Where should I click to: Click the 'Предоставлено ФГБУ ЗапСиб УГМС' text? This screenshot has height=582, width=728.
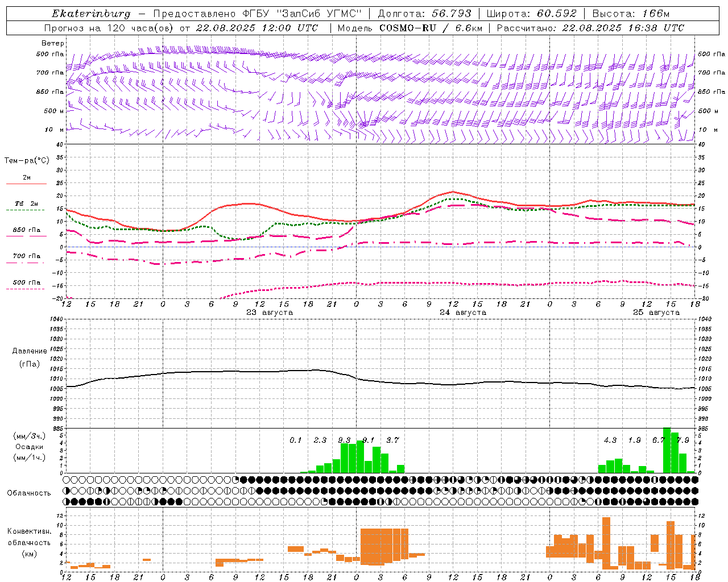click(258, 14)
